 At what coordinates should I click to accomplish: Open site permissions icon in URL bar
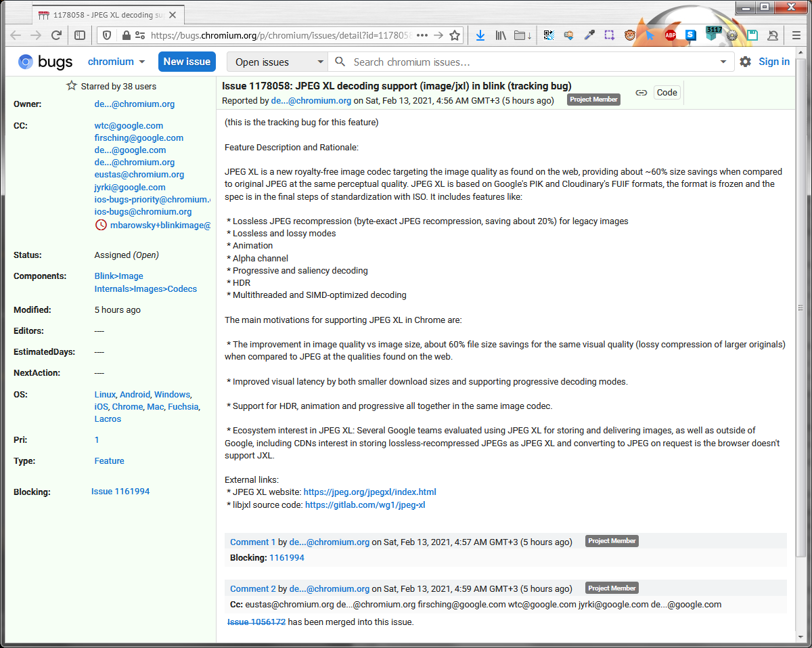click(x=139, y=35)
